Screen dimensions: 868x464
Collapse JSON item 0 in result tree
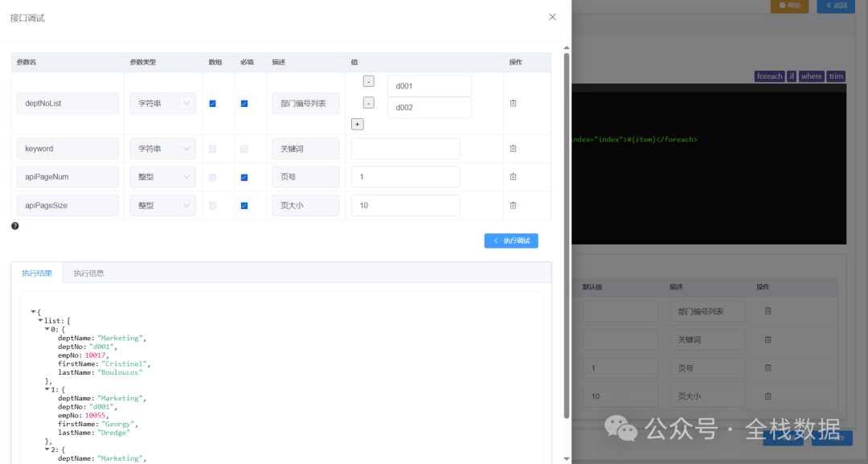[x=47, y=329]
